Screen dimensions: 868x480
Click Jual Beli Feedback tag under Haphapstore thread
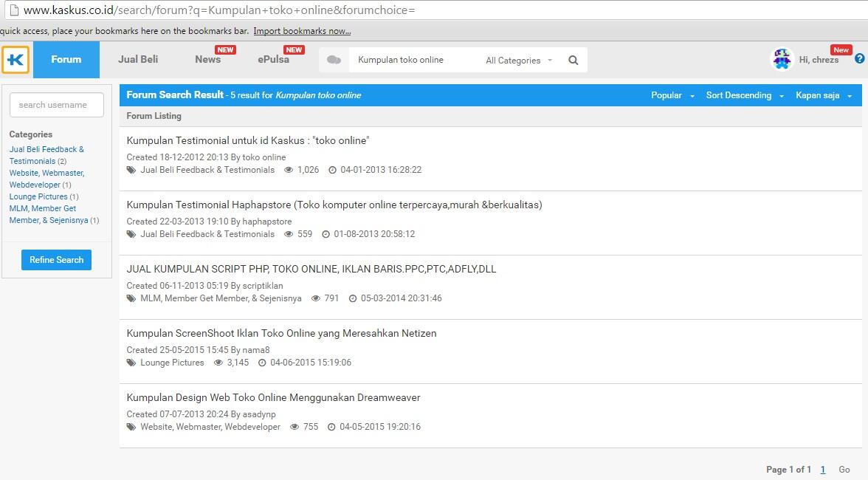click(207, 234)
